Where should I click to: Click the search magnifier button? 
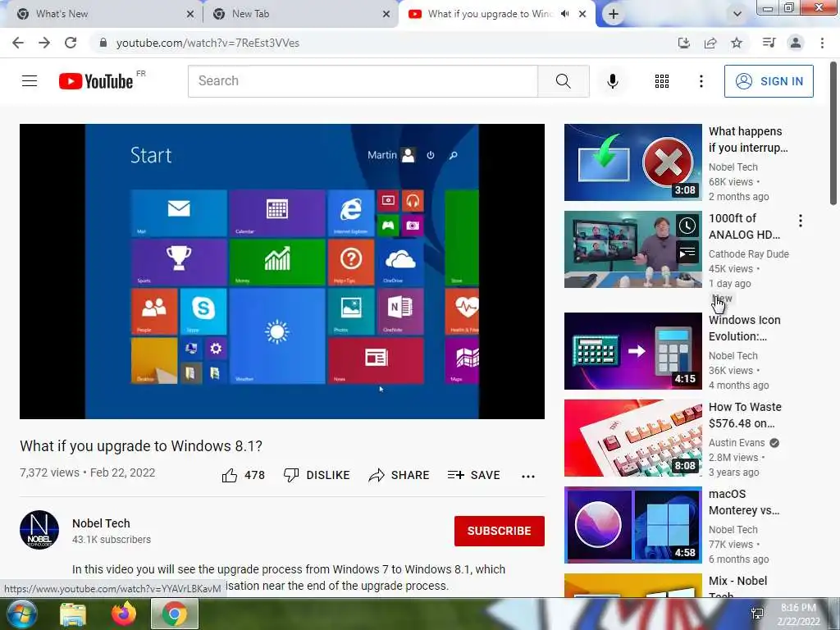point(563,81)
